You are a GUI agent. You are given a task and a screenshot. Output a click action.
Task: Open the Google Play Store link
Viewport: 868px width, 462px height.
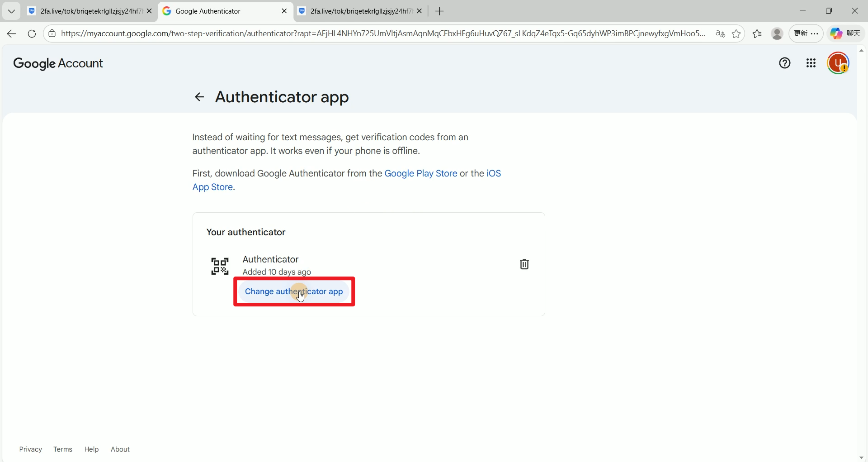pyautogui.click(x=420, y=174)
